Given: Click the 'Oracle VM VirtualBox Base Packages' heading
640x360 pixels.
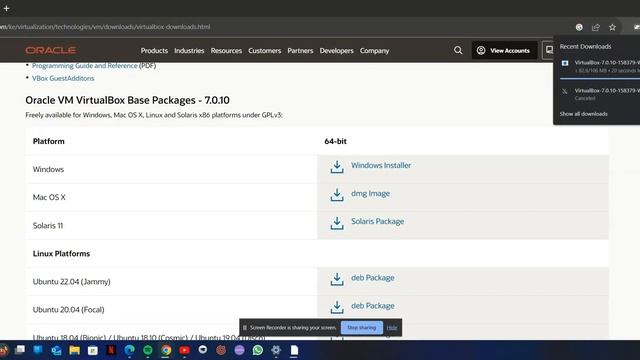Looking at the screenshot, I should [x=127, y=100].
